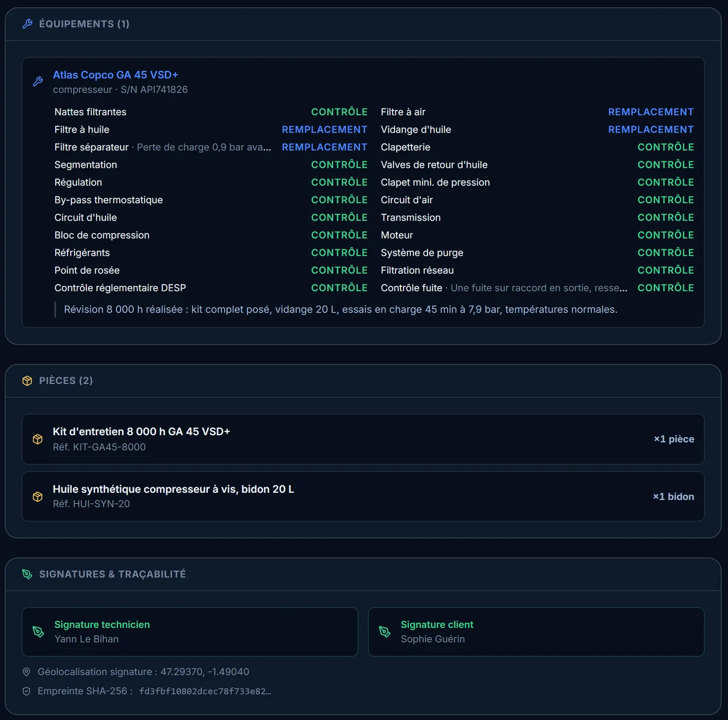The width and height of the screenshot is (728, 720).
Task: Click the truncated SHA-256 hash value
Action: 205,691
